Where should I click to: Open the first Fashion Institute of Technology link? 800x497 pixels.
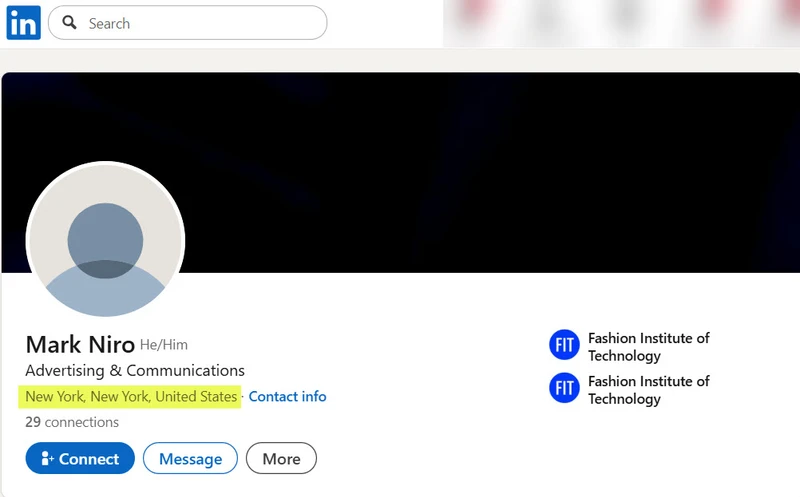click(648, 347)
